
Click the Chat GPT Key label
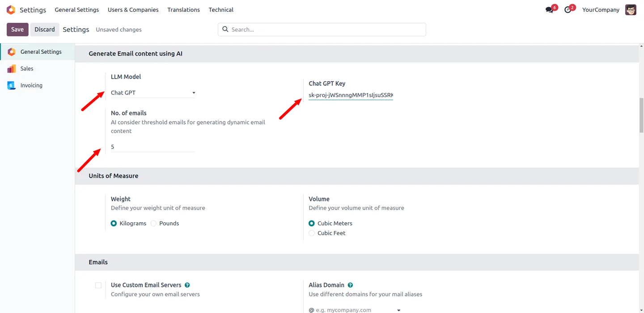pyautogui.click(x=327, y=84)
